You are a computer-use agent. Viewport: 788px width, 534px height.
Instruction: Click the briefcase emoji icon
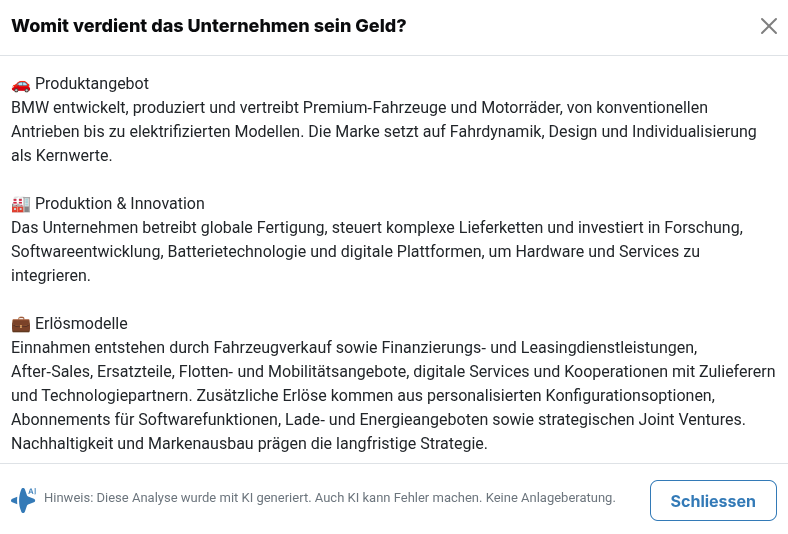point(20,324)
